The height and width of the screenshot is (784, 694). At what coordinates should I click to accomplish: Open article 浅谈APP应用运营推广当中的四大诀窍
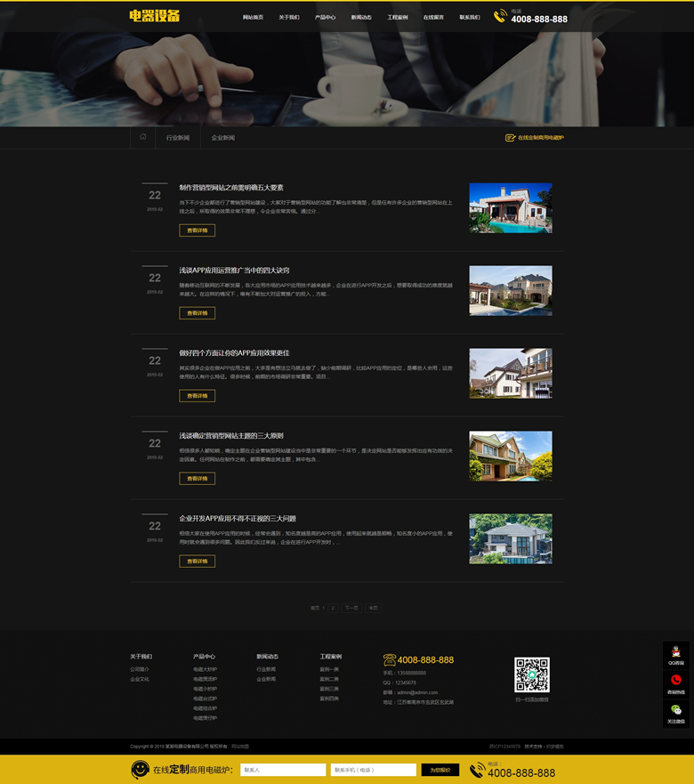[x=234, y=271]
